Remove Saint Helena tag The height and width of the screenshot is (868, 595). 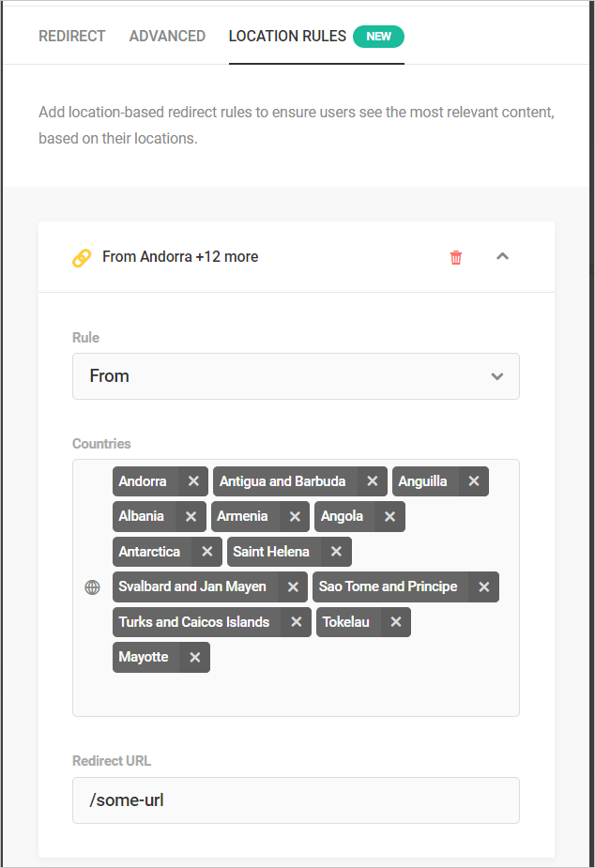335,552
